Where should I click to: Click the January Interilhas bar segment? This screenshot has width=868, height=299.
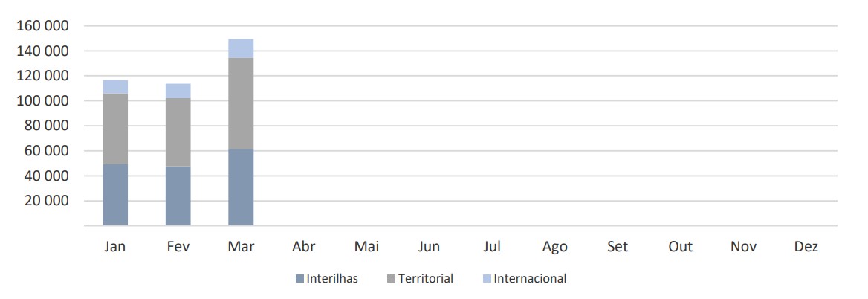(x=115, y=195)
